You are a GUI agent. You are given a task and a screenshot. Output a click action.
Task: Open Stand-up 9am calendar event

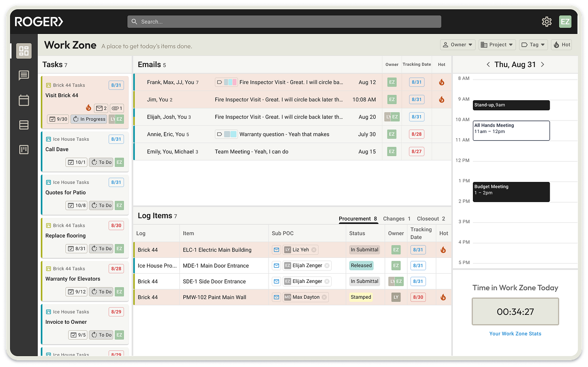[511, 105]
